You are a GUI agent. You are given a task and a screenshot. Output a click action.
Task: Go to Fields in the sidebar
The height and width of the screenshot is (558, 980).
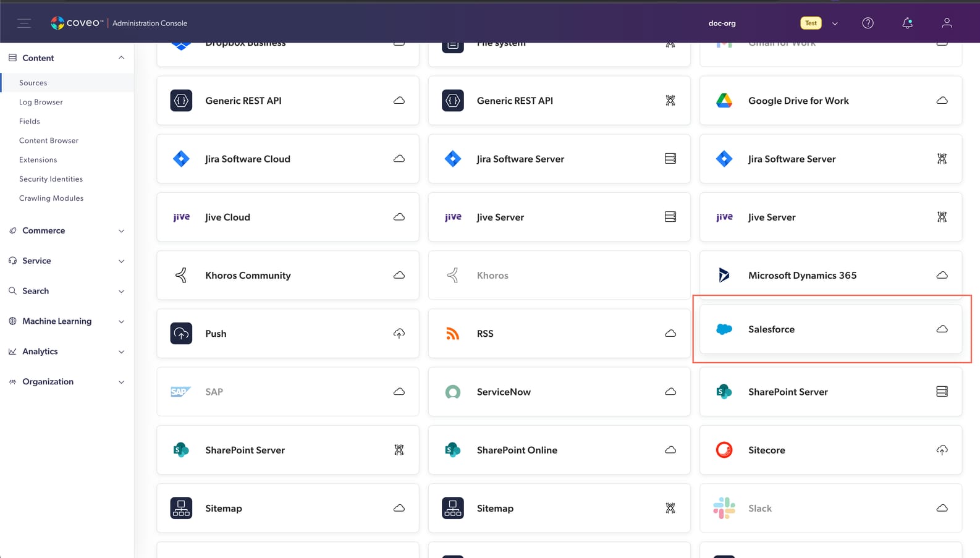tap(30, 121)
